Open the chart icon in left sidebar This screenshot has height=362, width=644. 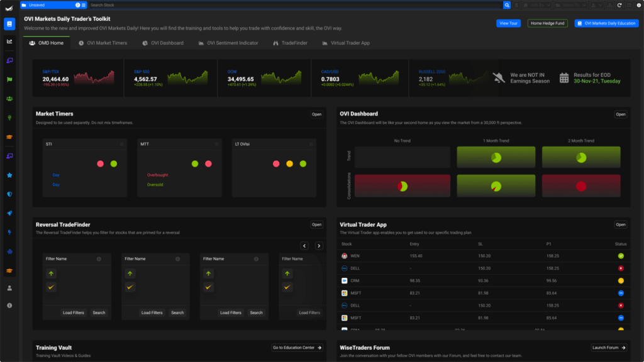point(9,41)
